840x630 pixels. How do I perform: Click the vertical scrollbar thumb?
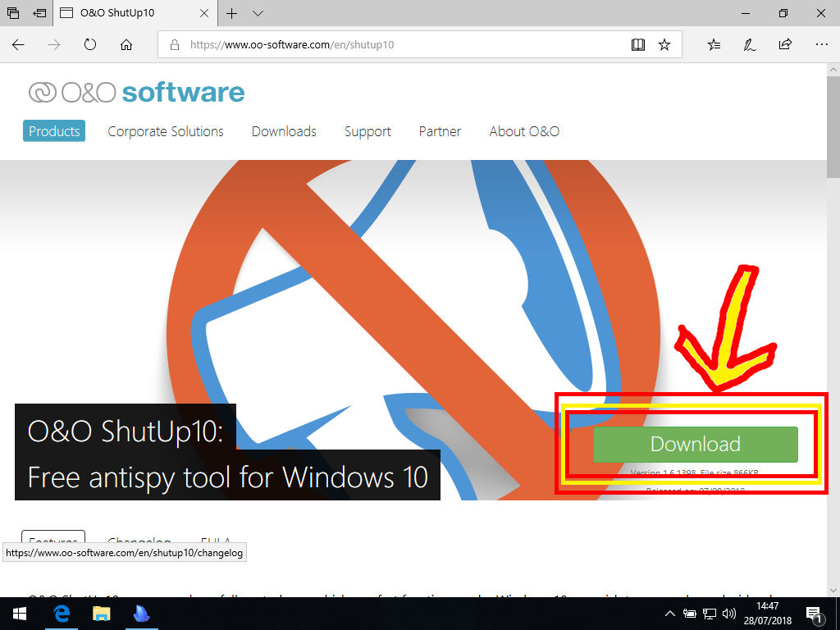tap(833, 127)
